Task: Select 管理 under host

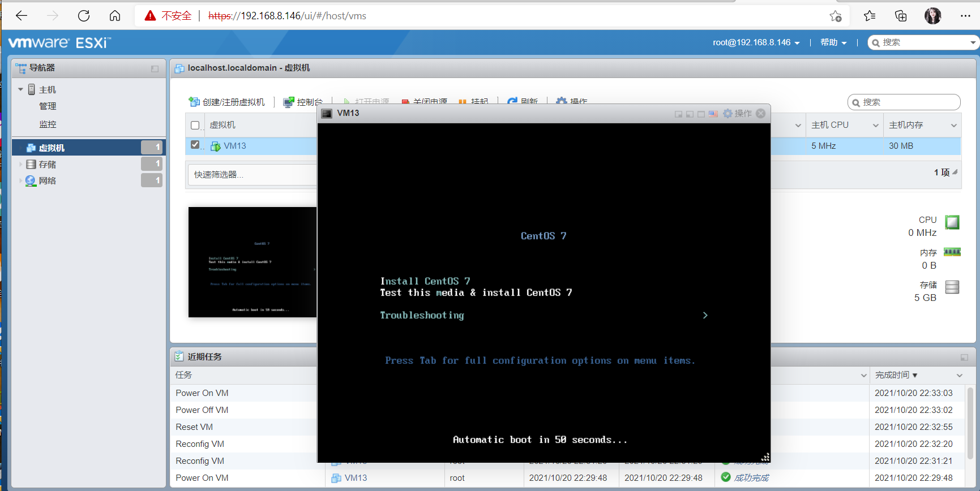Action: pos(48,106)
